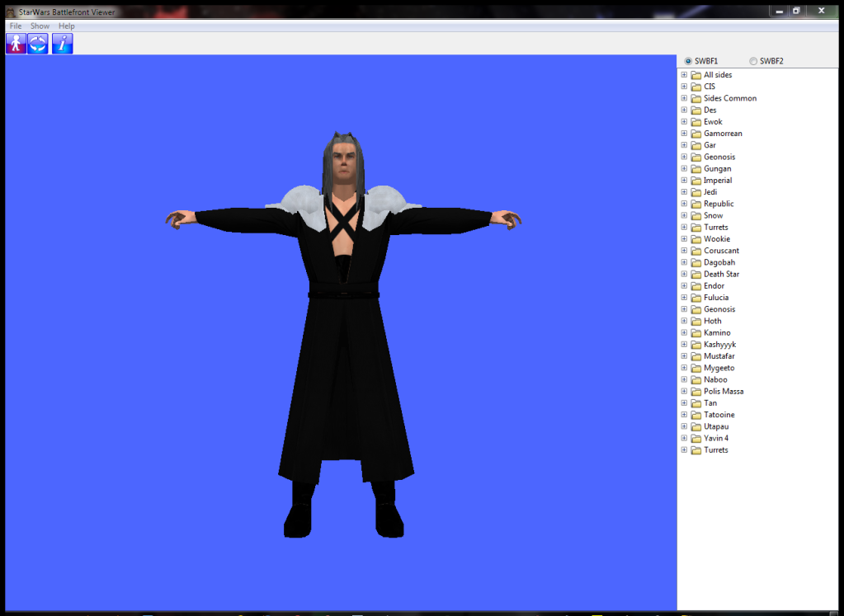
Task: Select the 'Yavin 4' label
Action: coord(716,438)
